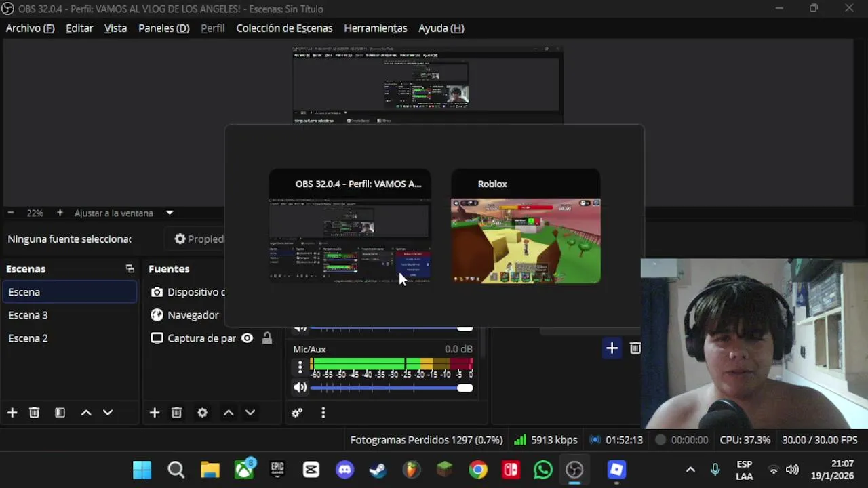
Task: Open the Windows Start menu
Action: [x=142, y=470]
